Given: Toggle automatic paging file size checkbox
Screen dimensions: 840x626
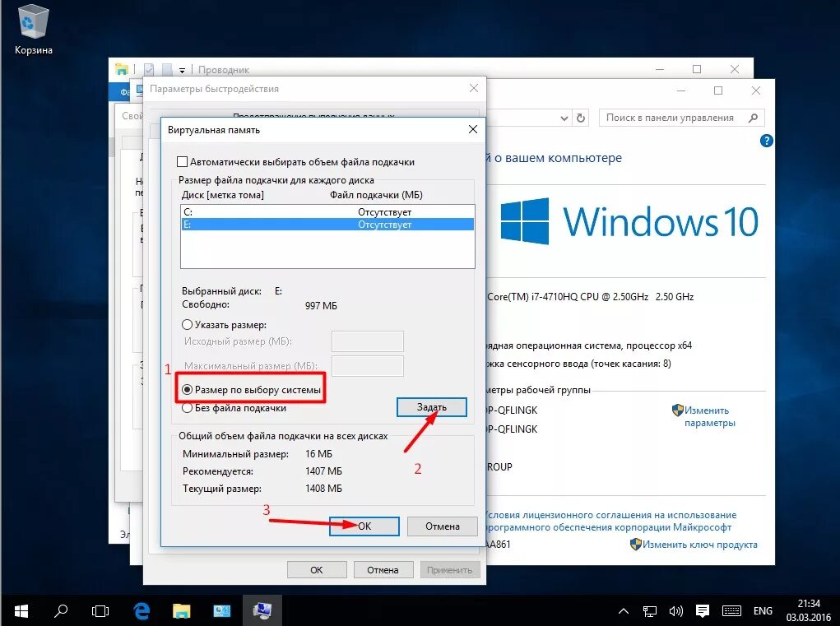Looking at the screenshot, I should [182, 162].
